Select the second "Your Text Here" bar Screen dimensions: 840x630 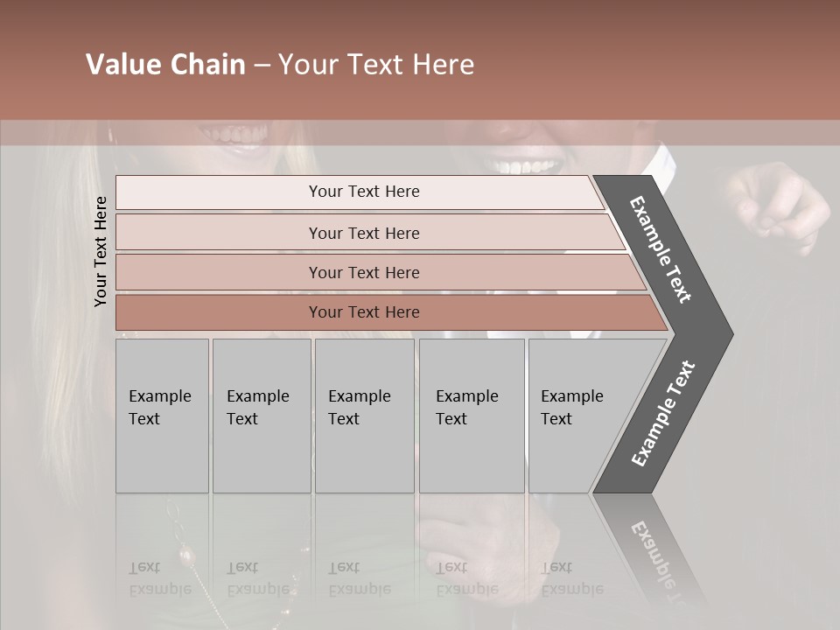[x=363, y=233]
